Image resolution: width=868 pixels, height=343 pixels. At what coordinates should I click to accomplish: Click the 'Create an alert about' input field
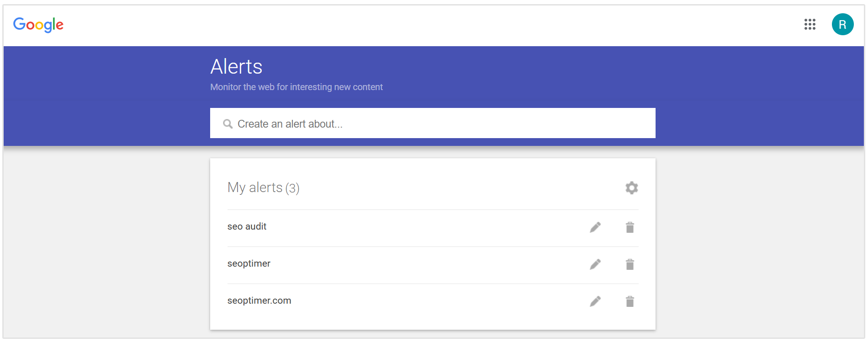pyautogui.click(x=411, y=123)
